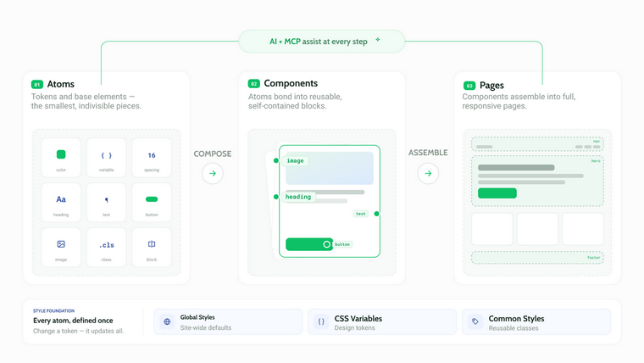The width and height of the screenshot is (644, 363).
Task: Click the tag icon for Common Styles
Action: 475,321
